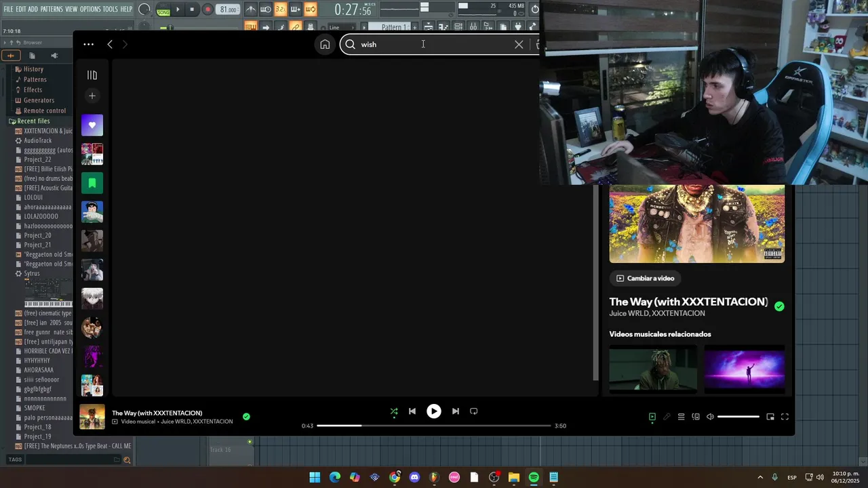The height and width of the screenshot is (488, 868).
Task: Expand Remote control in the FL browser
Action: pos(44,110)
